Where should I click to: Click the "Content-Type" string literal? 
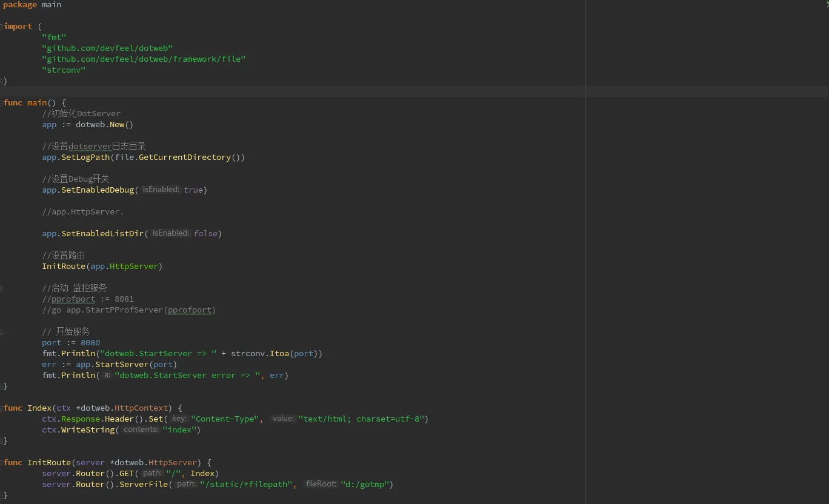tap(225, 419)
